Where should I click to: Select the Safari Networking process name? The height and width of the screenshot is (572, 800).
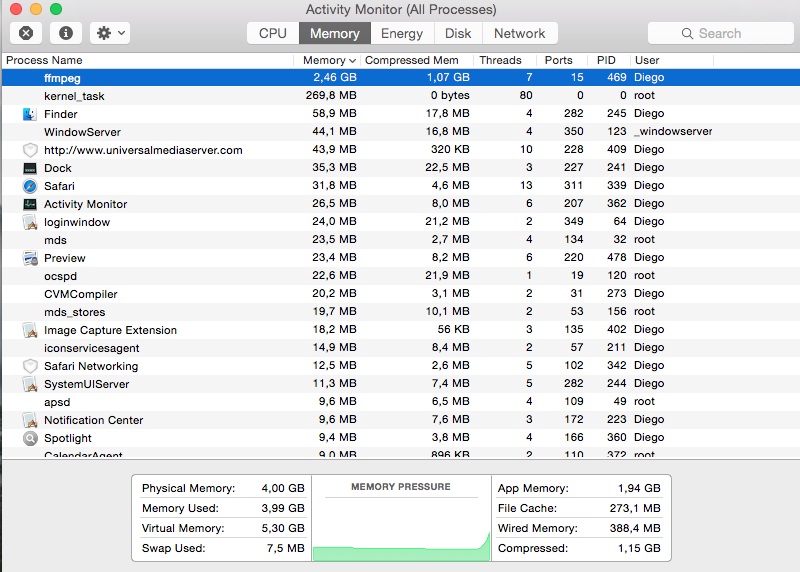(91, 366)
